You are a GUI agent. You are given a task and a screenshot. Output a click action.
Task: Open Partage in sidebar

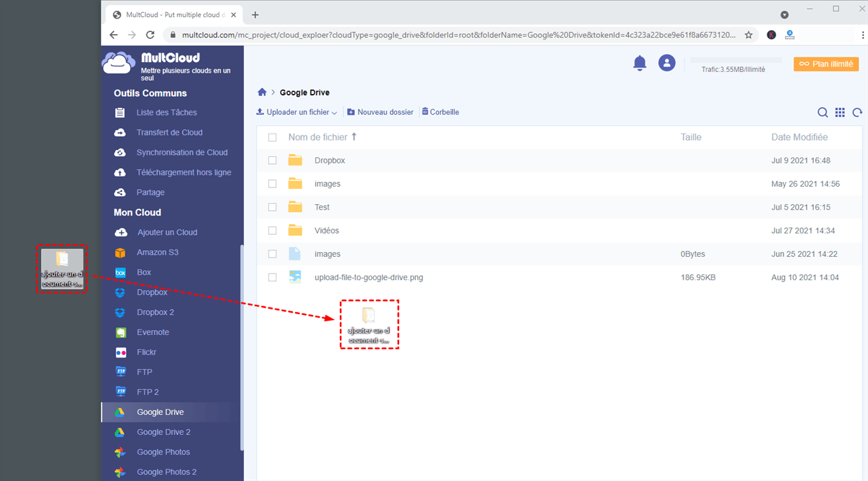(150, 193)
